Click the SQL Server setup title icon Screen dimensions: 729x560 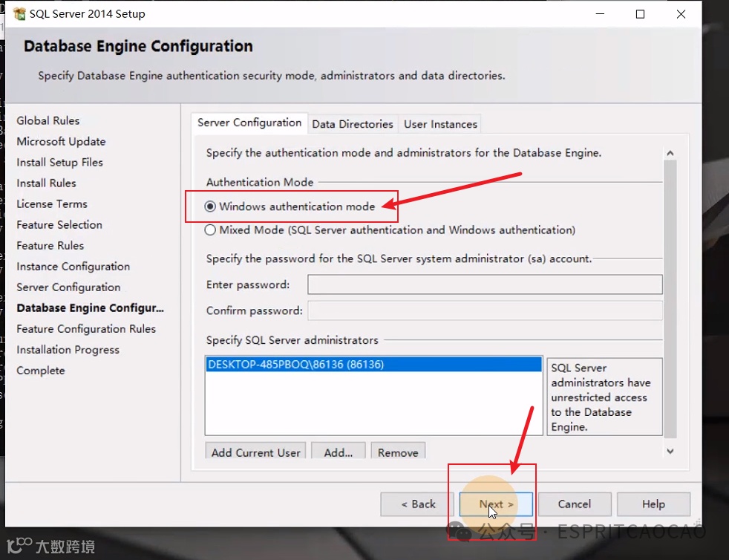(x=19, y=14)
